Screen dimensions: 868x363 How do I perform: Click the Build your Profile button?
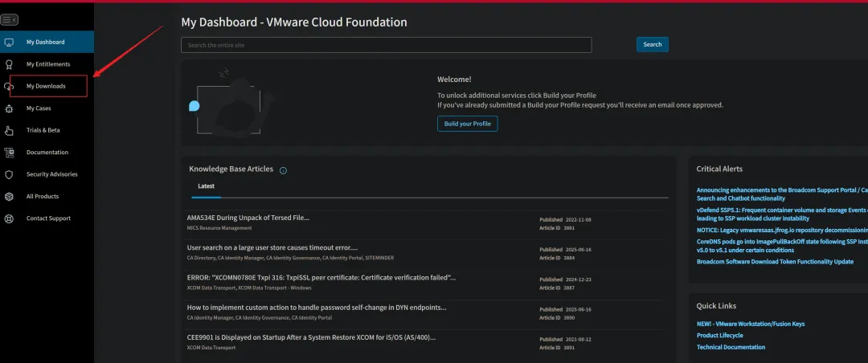[x=468, y=124]
